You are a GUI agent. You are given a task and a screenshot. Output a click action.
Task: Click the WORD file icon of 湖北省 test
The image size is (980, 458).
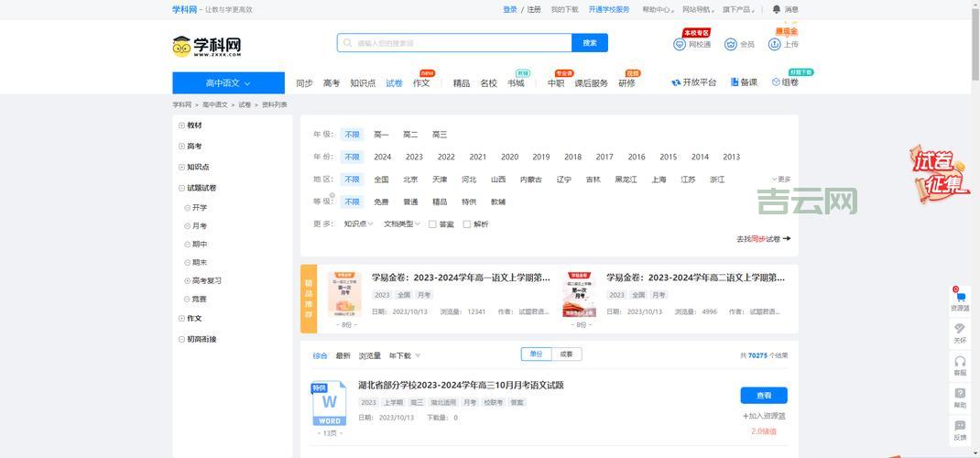pos(330,404)
